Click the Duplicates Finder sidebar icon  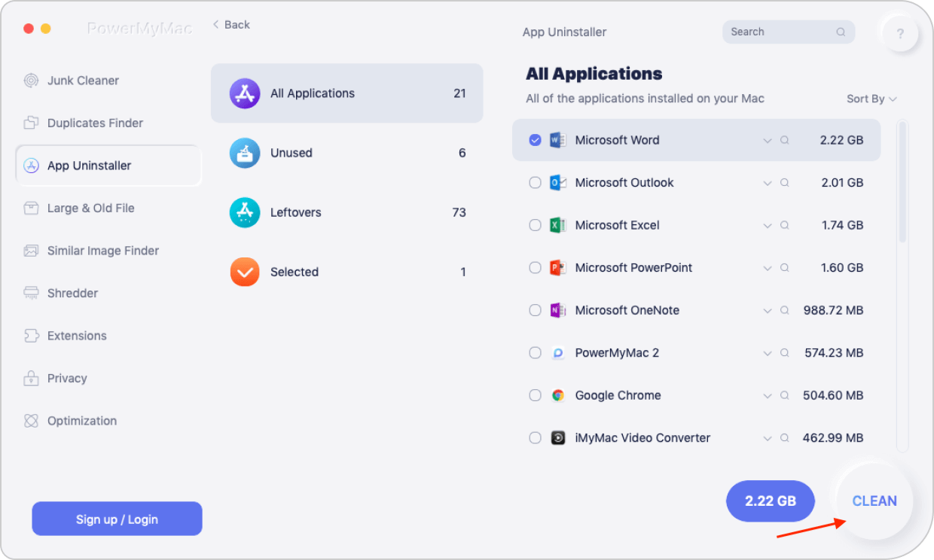tap(31, 123)
